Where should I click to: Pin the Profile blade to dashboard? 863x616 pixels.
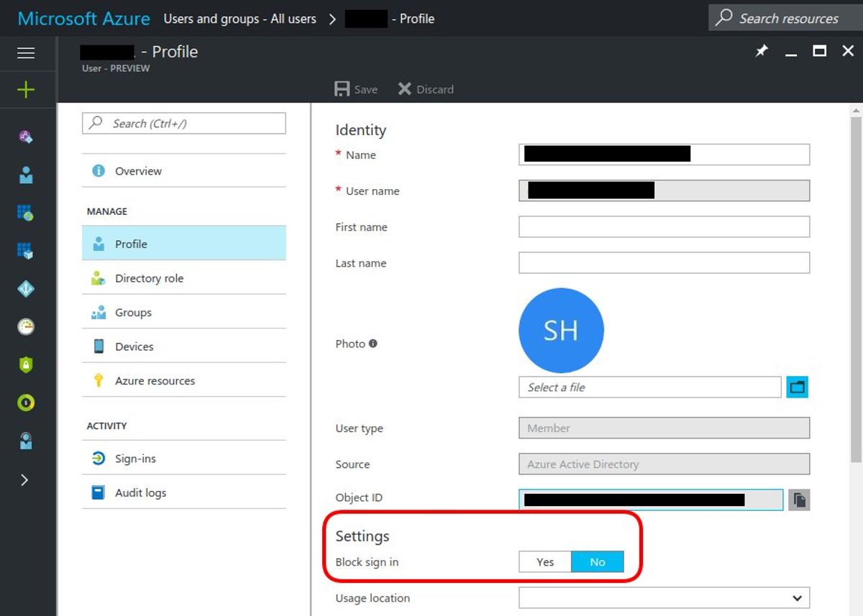(x=762, y=51)
